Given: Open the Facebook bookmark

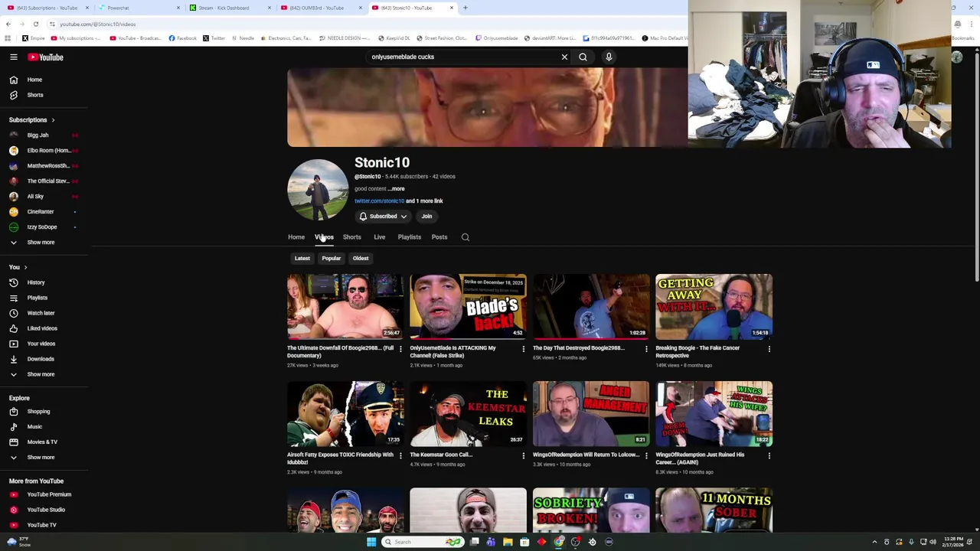Looking at the screenshot, I should (x=183, y=38).
